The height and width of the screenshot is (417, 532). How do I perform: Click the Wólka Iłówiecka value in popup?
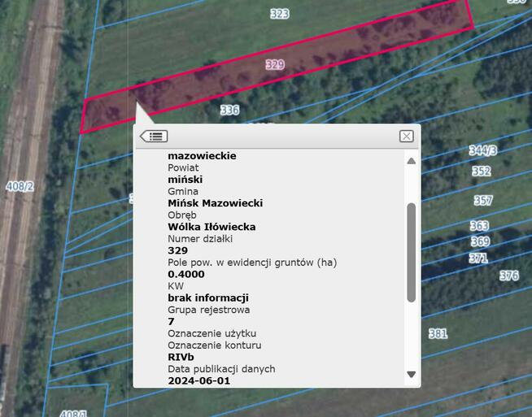tap(211, 227)
